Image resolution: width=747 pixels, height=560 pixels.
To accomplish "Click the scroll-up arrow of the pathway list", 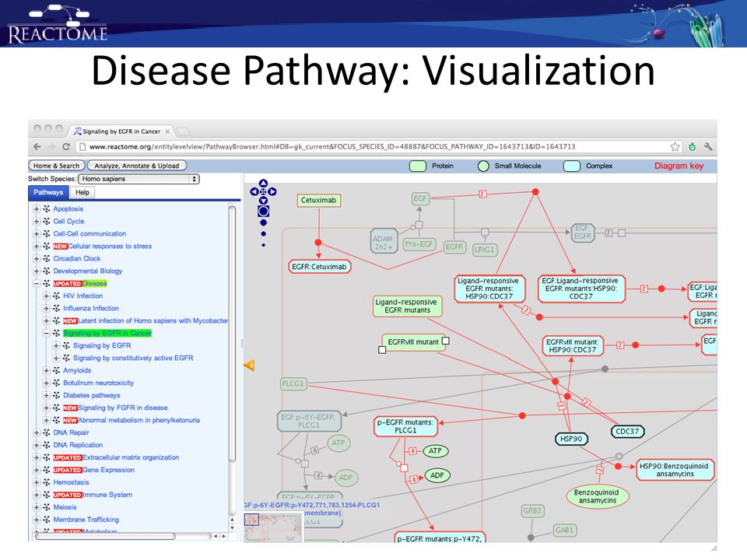I will 232,520.
